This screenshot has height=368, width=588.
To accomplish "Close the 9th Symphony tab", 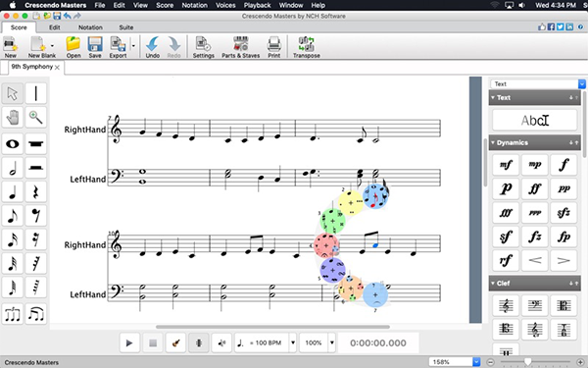I will tap(57, 68).
